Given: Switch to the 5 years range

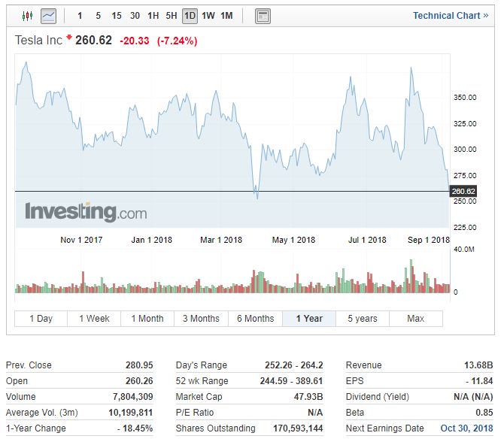Looking at the screenshot, I should [363, 319].
